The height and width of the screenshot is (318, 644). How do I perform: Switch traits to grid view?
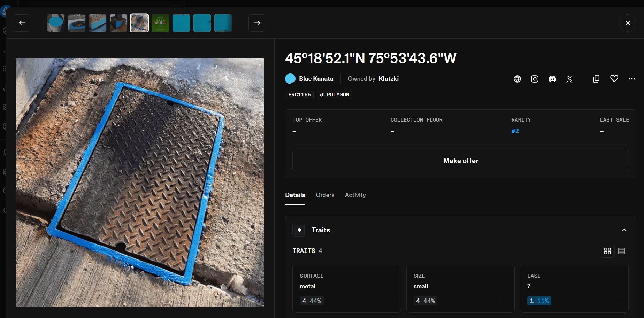click(x=607, y=251)
